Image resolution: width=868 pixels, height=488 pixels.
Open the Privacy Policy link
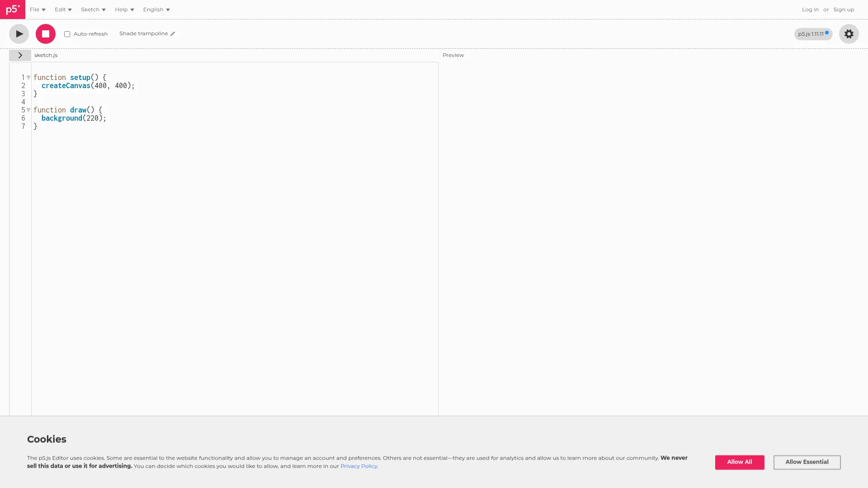click(359, 466)
